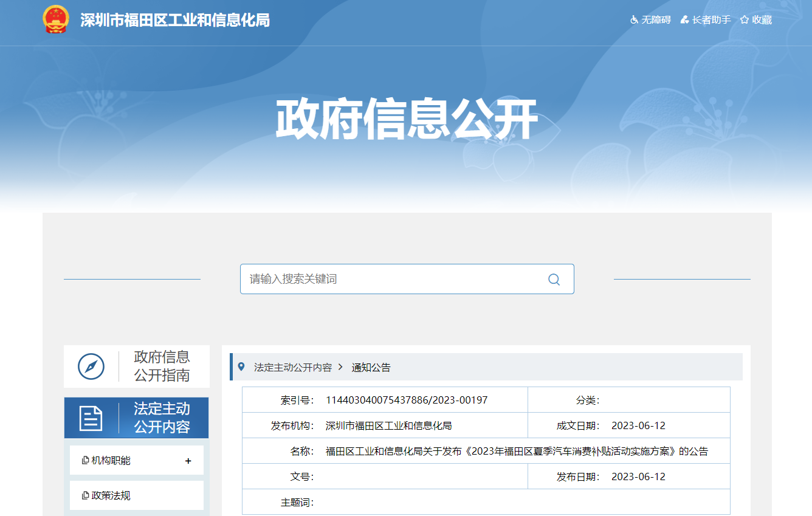The image size is (812, 516).
Task: Click the location pin breadcrumb icon
Action: tap(241, 367)
